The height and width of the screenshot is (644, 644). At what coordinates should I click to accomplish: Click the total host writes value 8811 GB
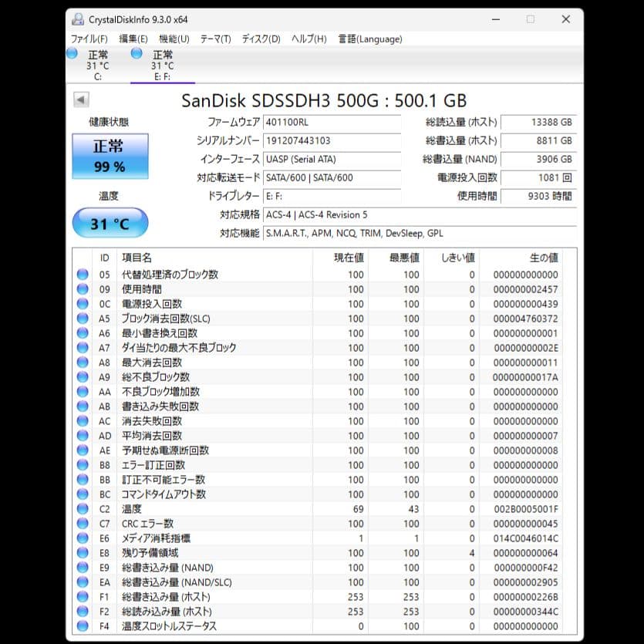click(x=539, y=141)
